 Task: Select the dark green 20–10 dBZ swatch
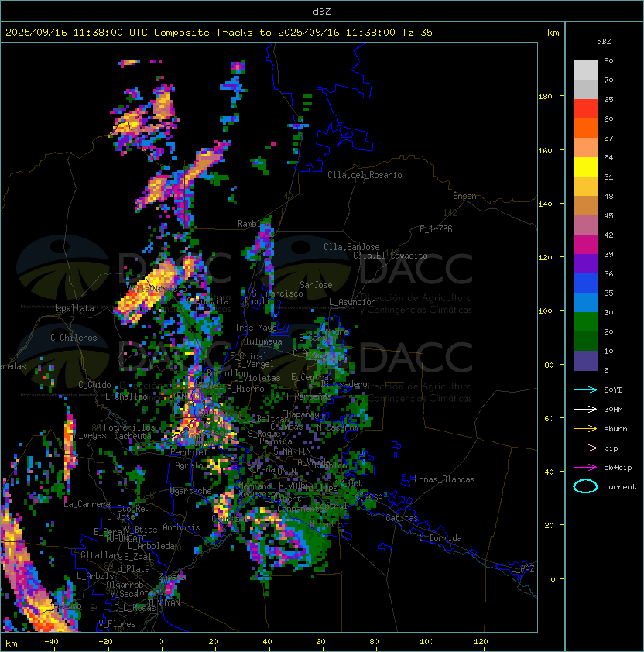coord(585,341)
